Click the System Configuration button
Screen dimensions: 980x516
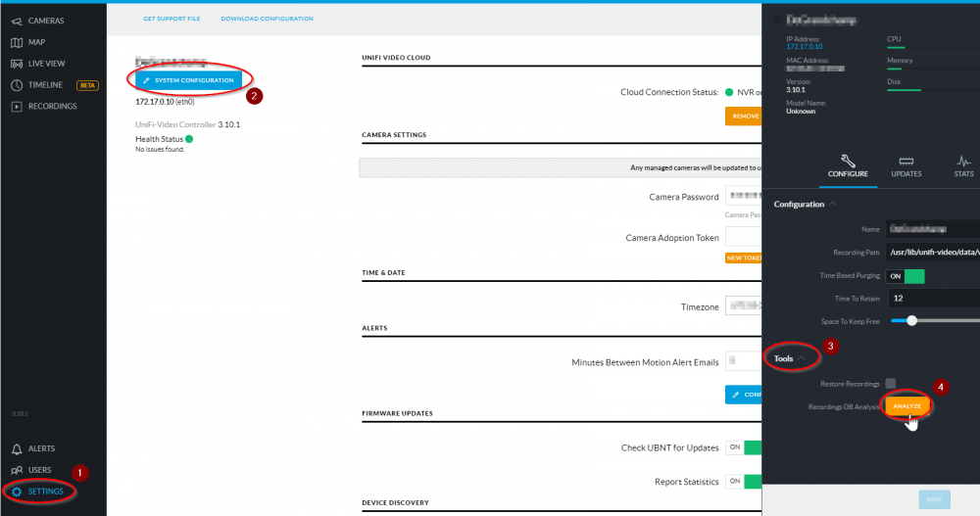click(x=189, y=80)
